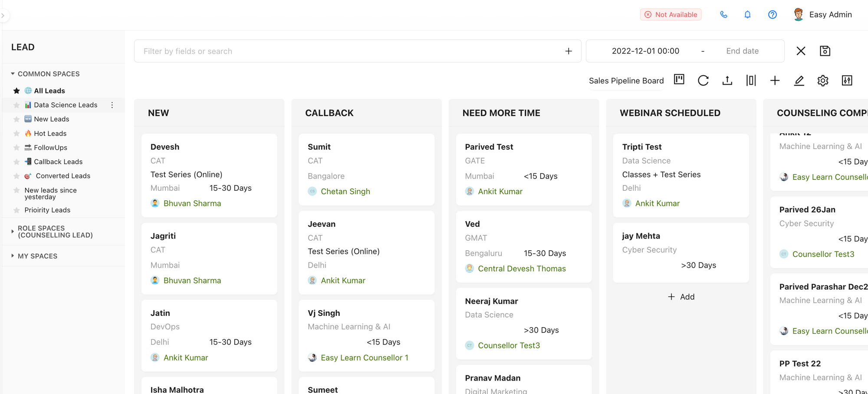Viewport: 868px width, 394px height.
Task: Select Converted Leads in sidebar
Action: coord(63,176)
